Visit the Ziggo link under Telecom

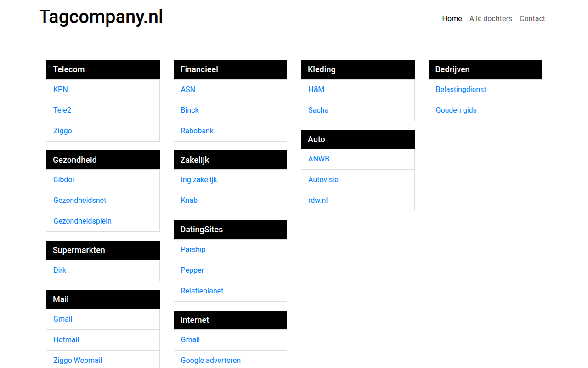point(62,131)
